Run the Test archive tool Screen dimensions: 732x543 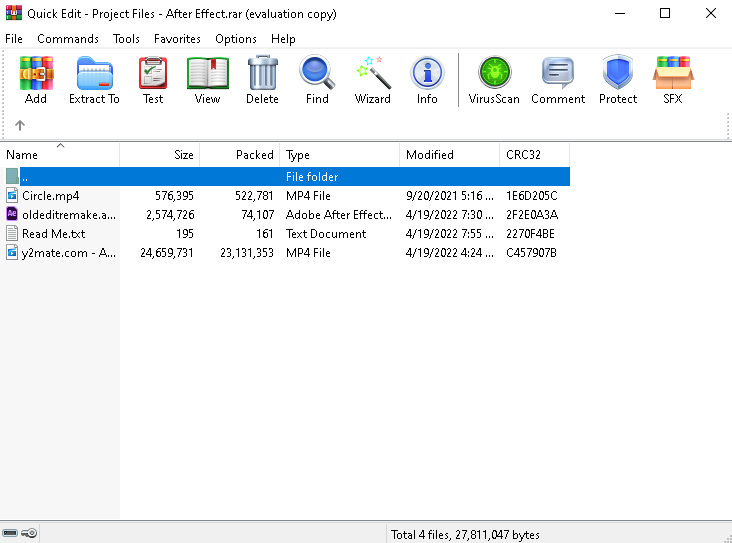point(153,73)
